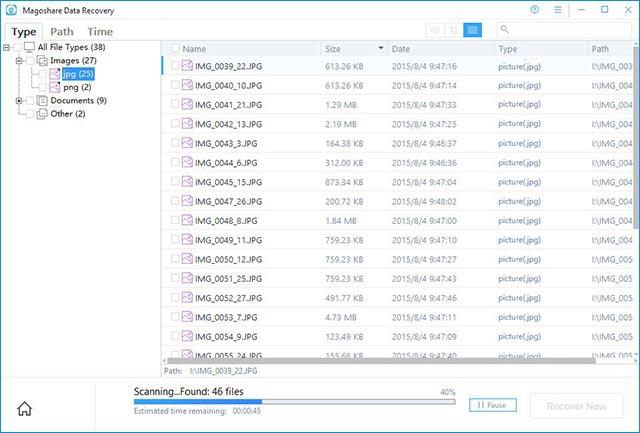The height and width of the screenshot is (433, 640).
Task: Click picture icon of IMG_0049_11.JPG
Action: [x=187, y=239]
